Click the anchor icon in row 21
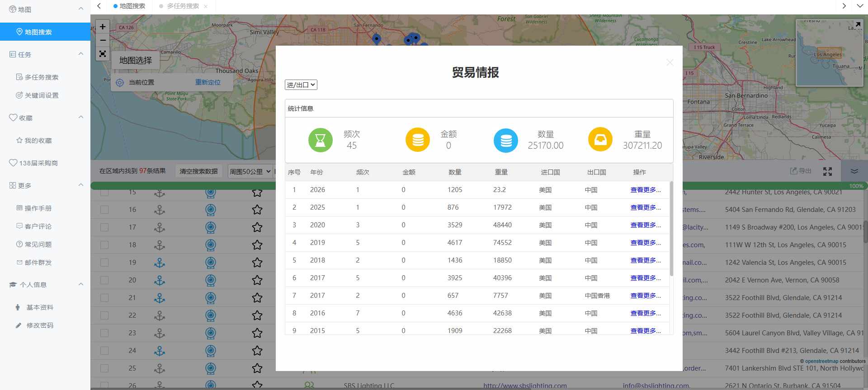This screenshot has width=868, height=390. [x=160, y=298]
